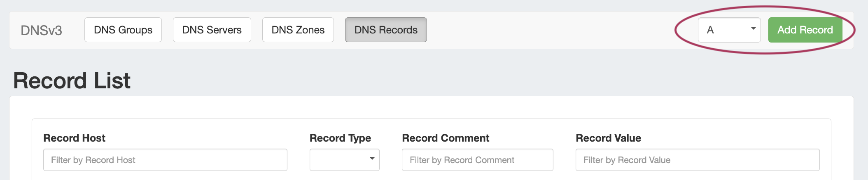Viewport: 868px width, 180px height.
Task: Focus the Filter by Record Host field
Action: click(165, 160)
